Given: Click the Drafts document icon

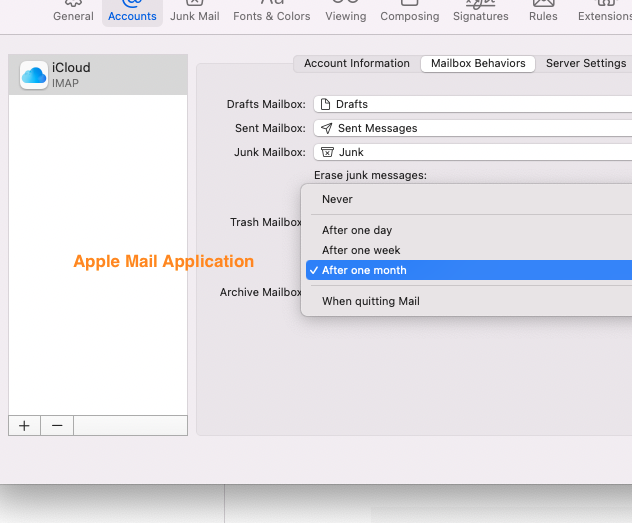Looking at the screenshot, I should click(x=325, y=104).
